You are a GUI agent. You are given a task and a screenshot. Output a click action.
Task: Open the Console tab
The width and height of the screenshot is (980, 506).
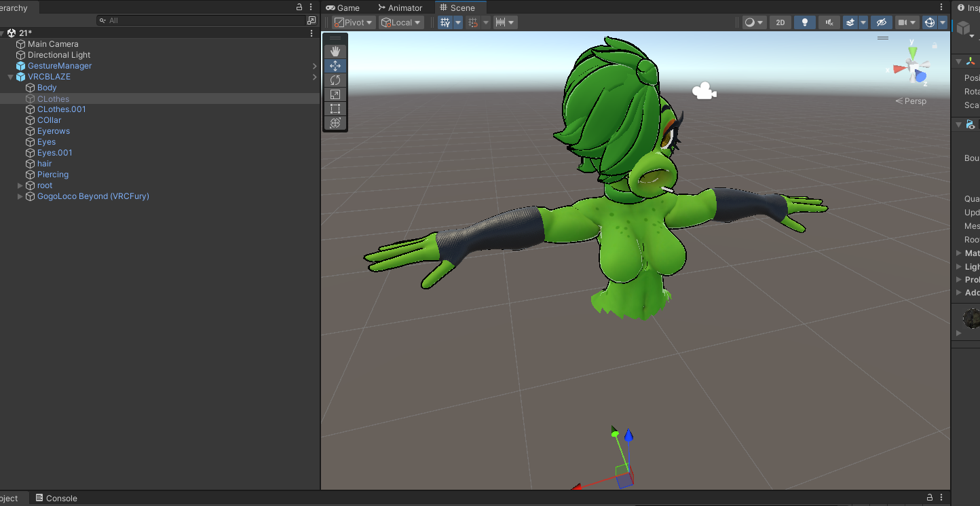(56, 498)
